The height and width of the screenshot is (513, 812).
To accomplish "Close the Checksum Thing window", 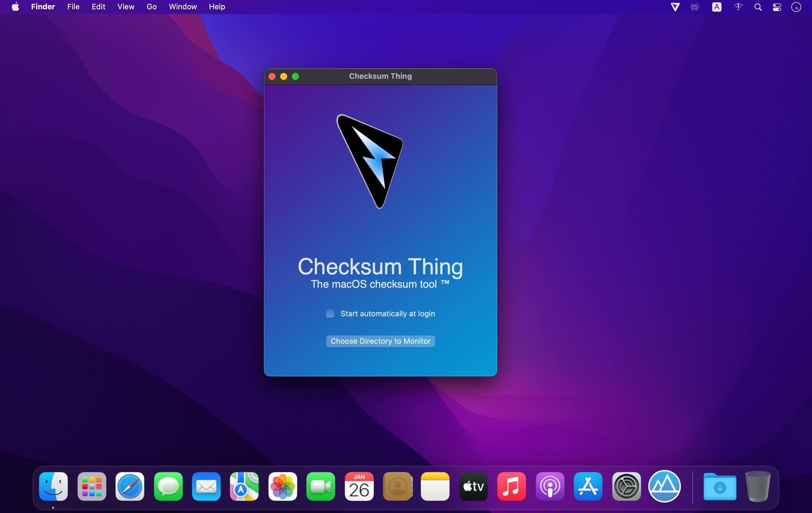I will click(x=272, y=76).
